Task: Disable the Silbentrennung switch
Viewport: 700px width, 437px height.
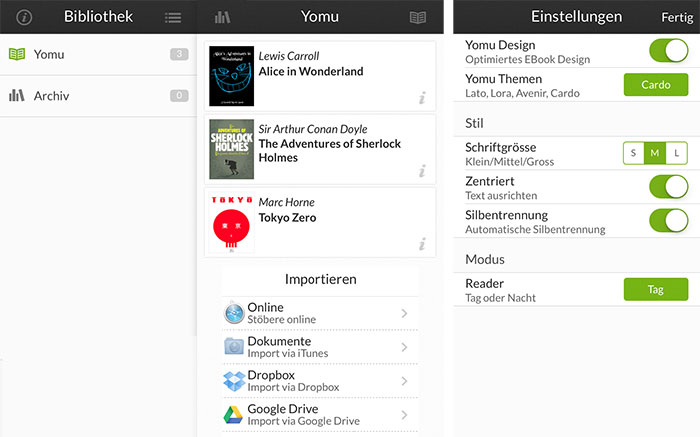Action: [x=669, y=220]
